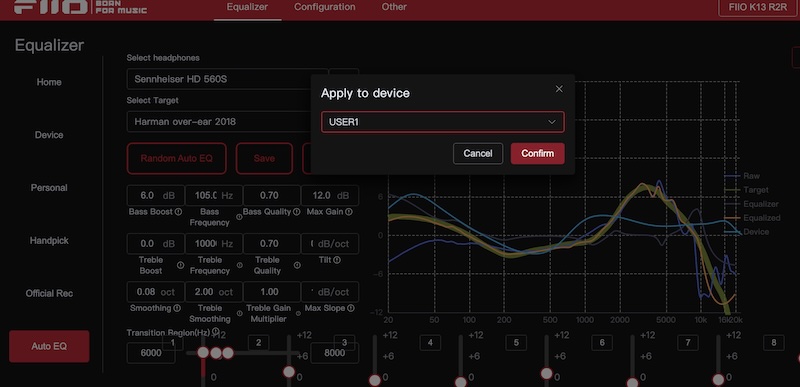This screenshot has width=800, height=387.
Task: Open Official Rec in the sidebar
Action: pyautogui.click(x=49, y=294)
